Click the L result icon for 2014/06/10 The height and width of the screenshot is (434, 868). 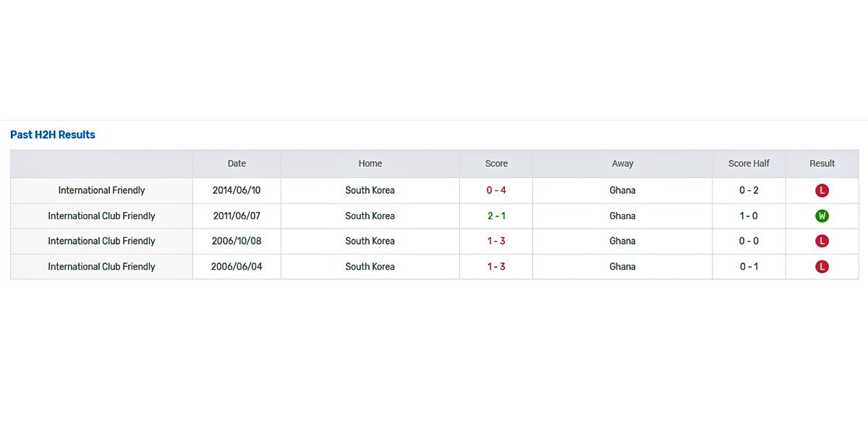tap(822, 191)
